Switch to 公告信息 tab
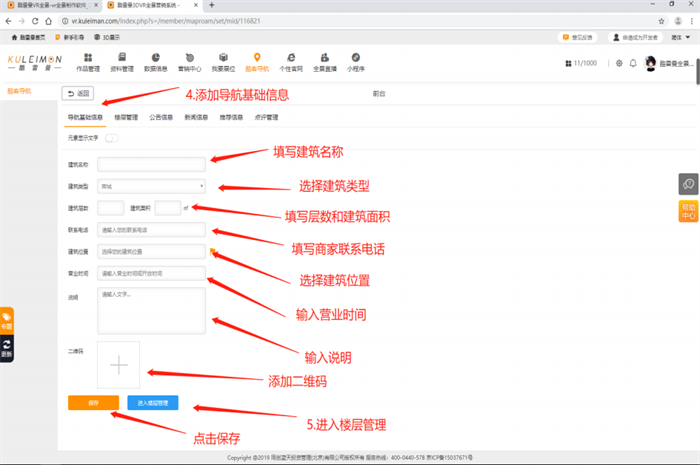The width and height of the screenshot is (700, 465). pos(161,117)
